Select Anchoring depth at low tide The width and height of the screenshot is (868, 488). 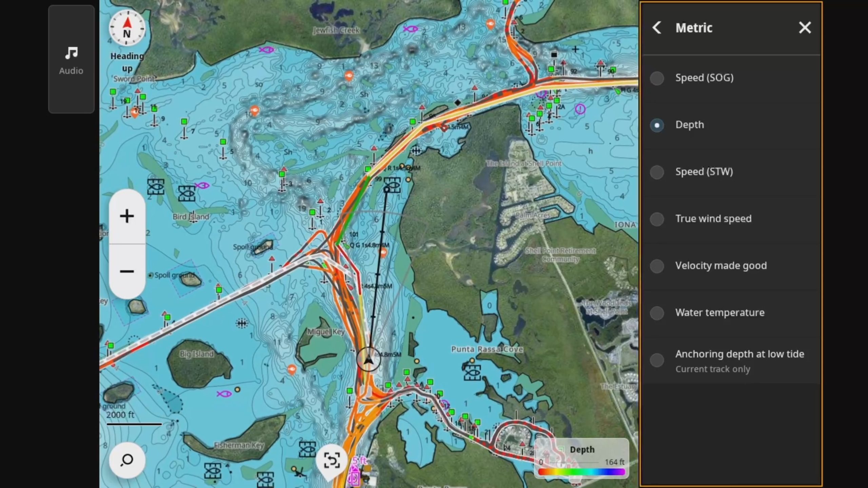[x=731, y=361]
